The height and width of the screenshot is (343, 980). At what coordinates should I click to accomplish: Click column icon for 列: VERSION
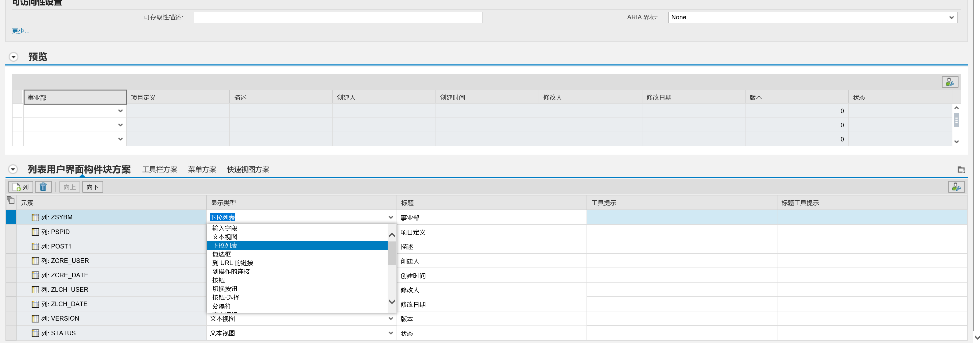click(35, 318)
